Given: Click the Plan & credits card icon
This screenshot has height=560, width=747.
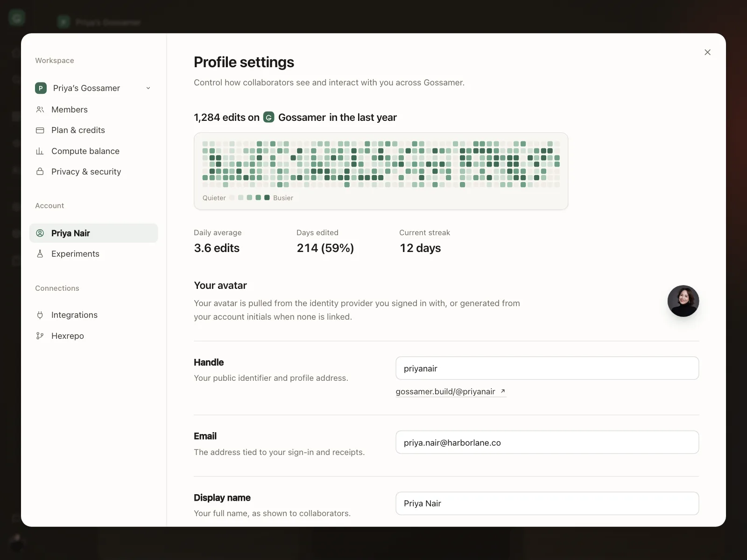Looking at the screenshot, I should coord(40,130).
